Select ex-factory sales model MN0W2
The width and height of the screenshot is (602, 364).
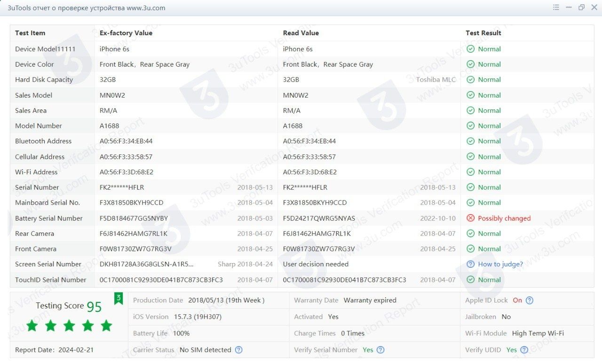112,95
